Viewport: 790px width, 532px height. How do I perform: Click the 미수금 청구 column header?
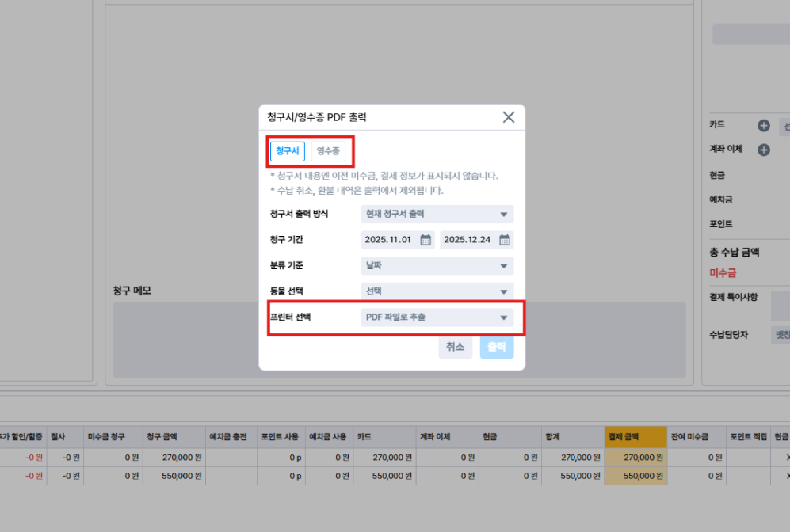[113, 437]
